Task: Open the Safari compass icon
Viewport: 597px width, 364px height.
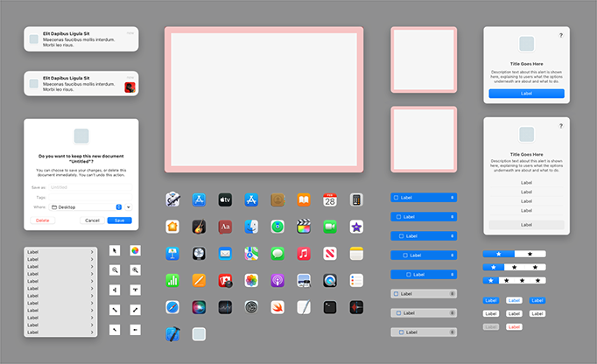Action: [x=172, y=307]
